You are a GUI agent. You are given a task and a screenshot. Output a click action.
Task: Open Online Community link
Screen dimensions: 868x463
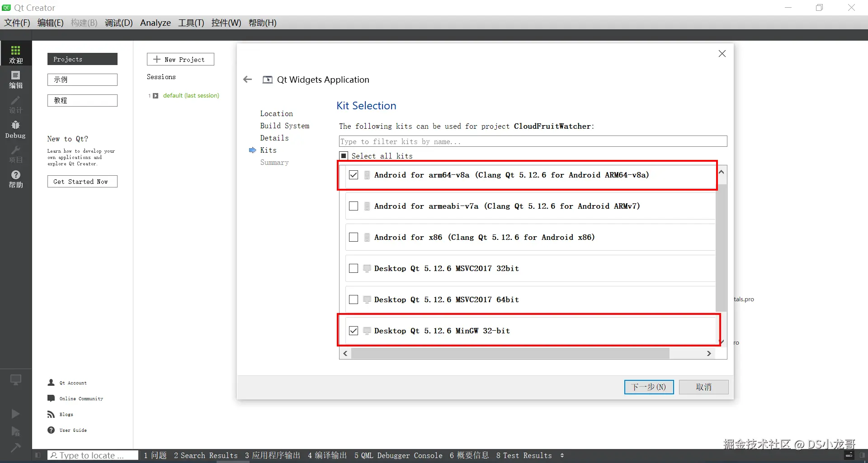81,398
